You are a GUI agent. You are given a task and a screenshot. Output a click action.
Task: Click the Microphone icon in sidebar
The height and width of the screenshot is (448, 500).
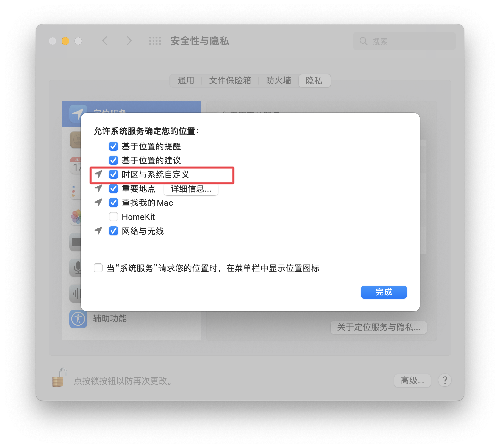(x=76, y=268)
